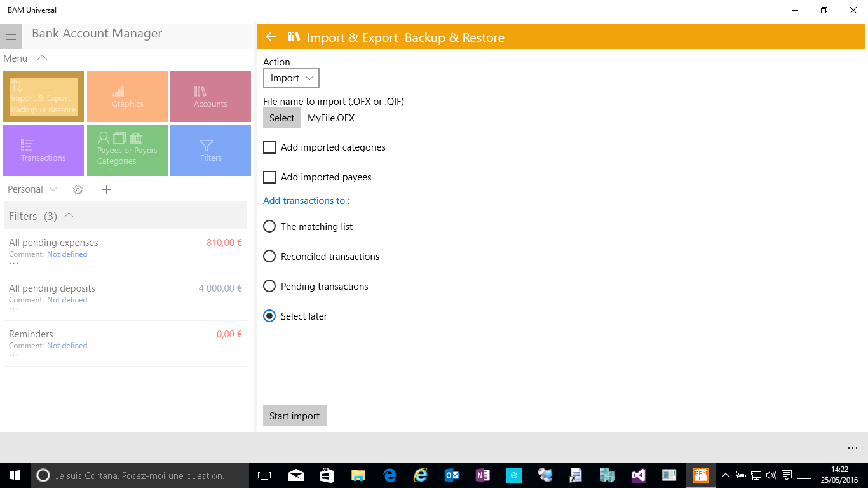Screen dimensions: 868x488
Task: Select the Reminders filter
Action: point(125,344)
